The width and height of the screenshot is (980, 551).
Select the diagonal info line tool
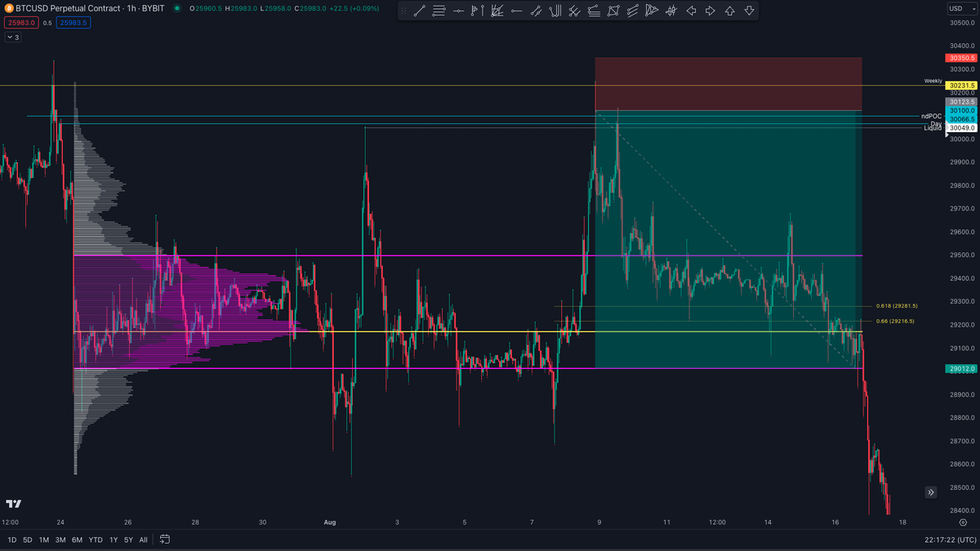[x=535, y=11]
